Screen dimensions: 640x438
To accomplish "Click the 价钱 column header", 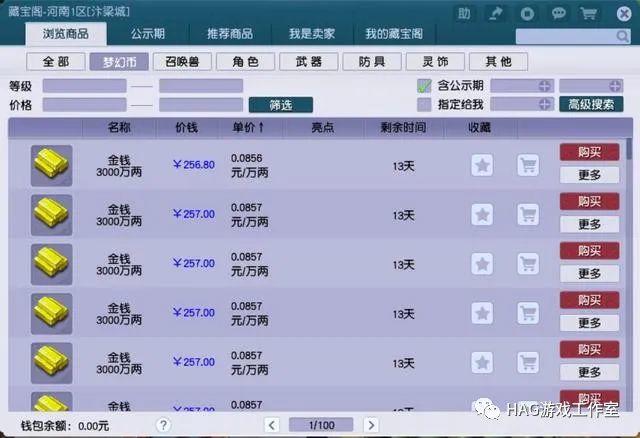I will [x=187, y=128].
